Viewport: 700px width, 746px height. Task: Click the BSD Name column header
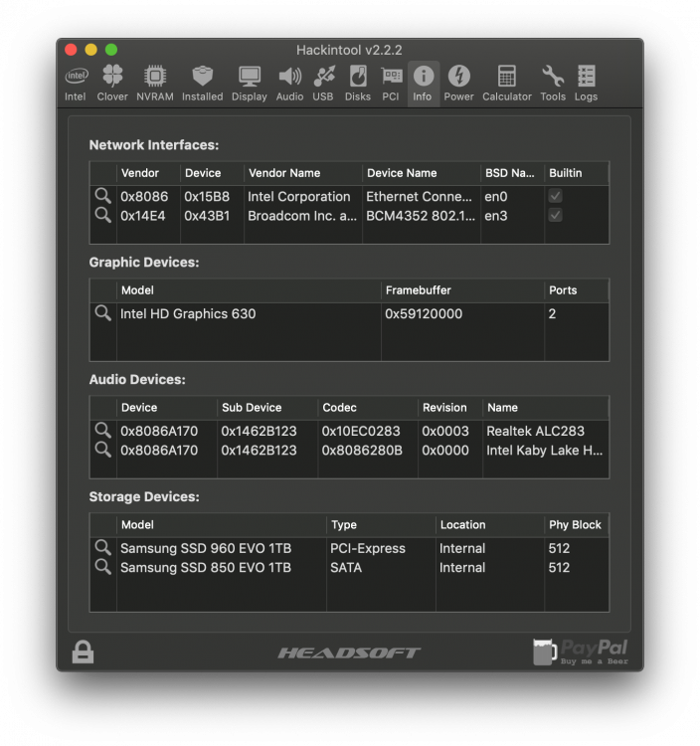pos(513,173)
